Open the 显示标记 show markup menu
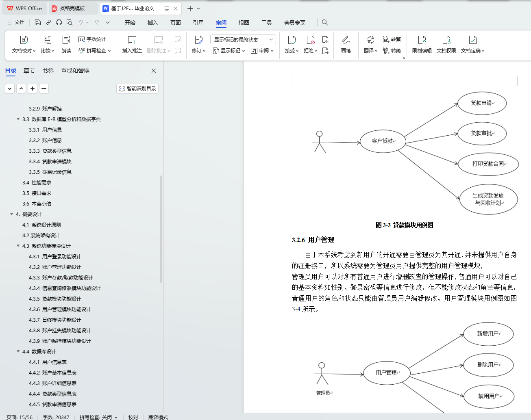Viewport: 531px width, 420px height. (229, 51)
